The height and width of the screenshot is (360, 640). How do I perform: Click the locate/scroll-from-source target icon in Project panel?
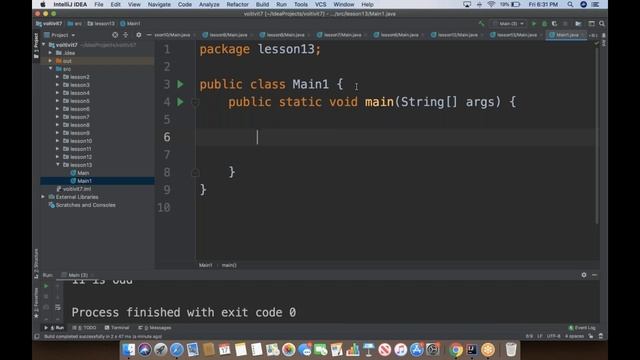(x=115, y=35)
